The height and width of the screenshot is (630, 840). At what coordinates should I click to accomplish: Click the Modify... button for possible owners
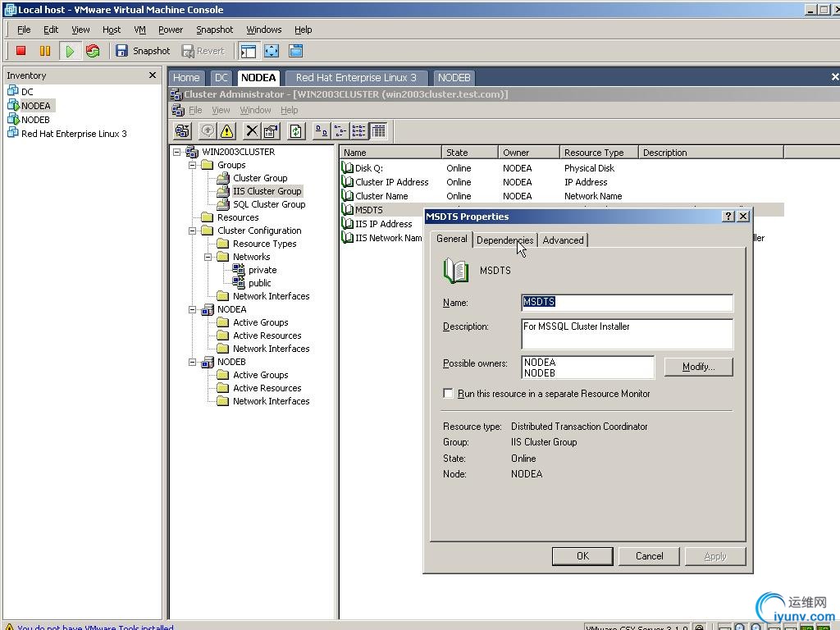698,367
